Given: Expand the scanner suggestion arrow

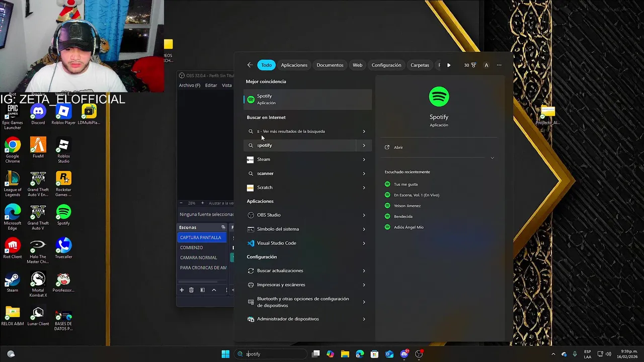Looking at the screenshot, I should point(364,173).
